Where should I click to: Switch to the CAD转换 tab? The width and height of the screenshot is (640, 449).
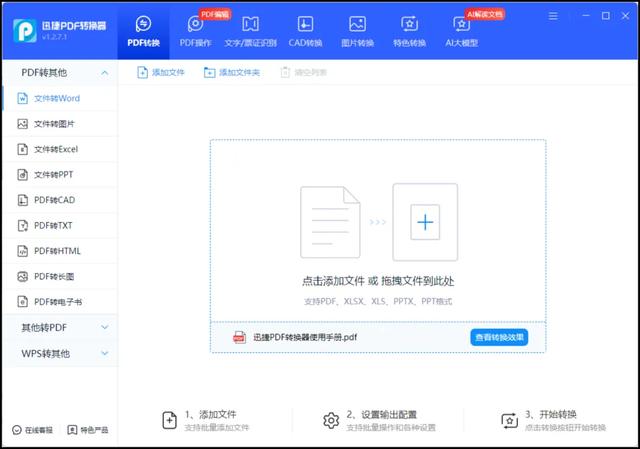305,32
